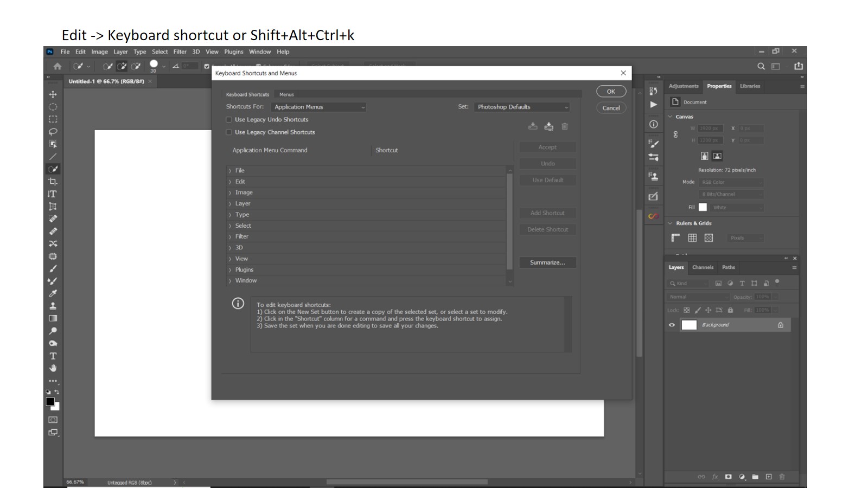Image resolution: width=868 pixels, height=488 pixels.
Task: Click the Share icon at top right
Action: (x=799, y=66)
